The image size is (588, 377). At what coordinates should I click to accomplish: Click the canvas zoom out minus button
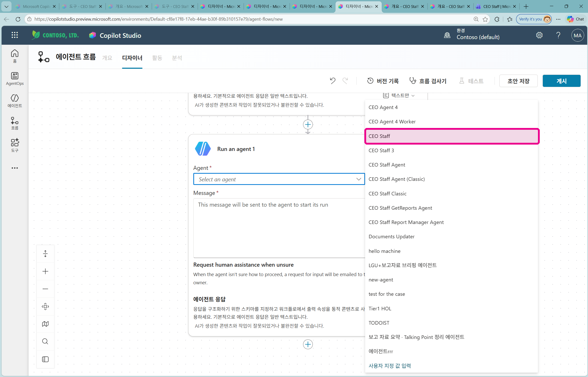(45, 289)
